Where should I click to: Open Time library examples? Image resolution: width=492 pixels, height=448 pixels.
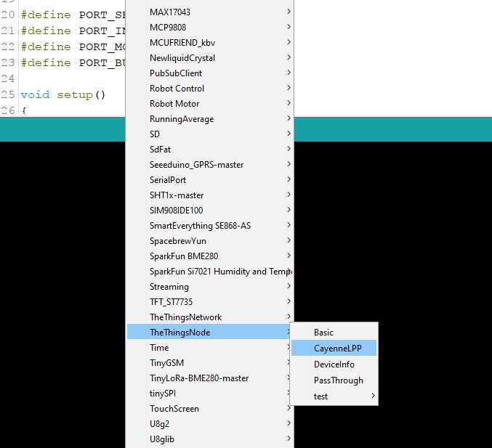(209, 347)
